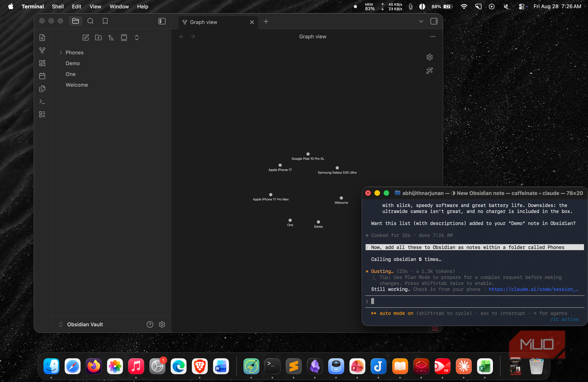
Task: Toggle auto-reveal current file icon
Action: [124, 38]
